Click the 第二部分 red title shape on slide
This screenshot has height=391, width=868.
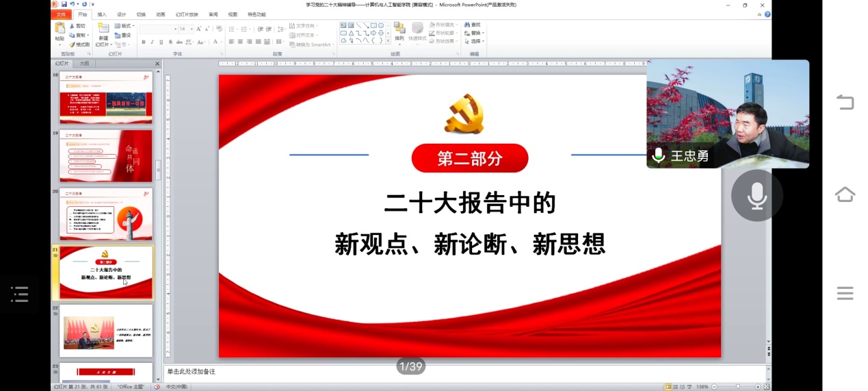(x=470, y=158)
